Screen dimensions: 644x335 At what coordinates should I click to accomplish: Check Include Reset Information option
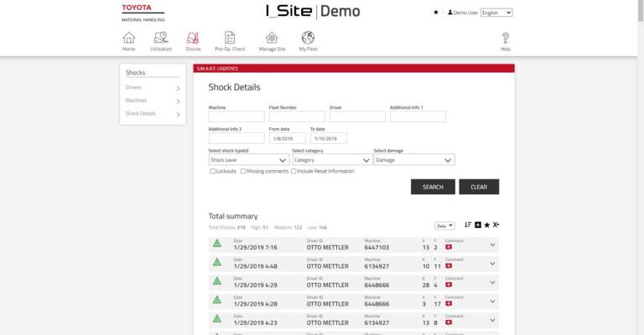pos(293,171)
